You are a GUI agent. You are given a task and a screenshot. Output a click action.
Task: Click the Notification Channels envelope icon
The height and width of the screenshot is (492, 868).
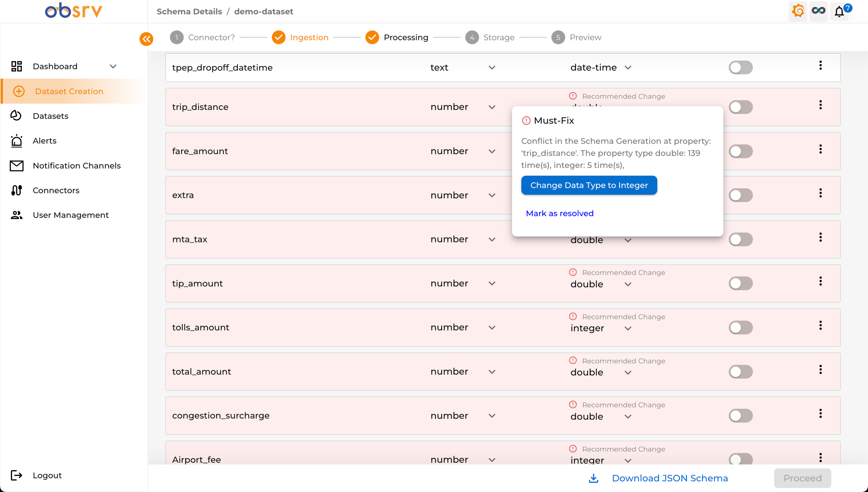click(17, 166)
